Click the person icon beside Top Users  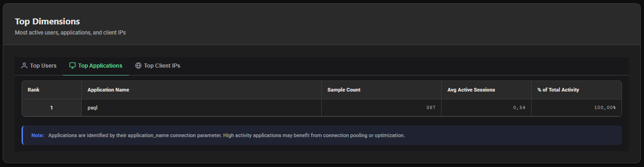click(x=24, y=66)
